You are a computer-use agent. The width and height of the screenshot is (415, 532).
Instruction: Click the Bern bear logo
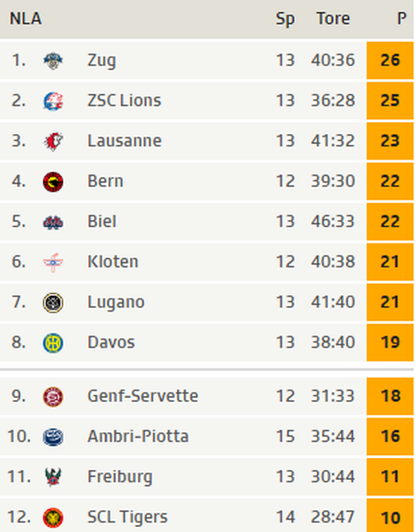coord(53,182)
